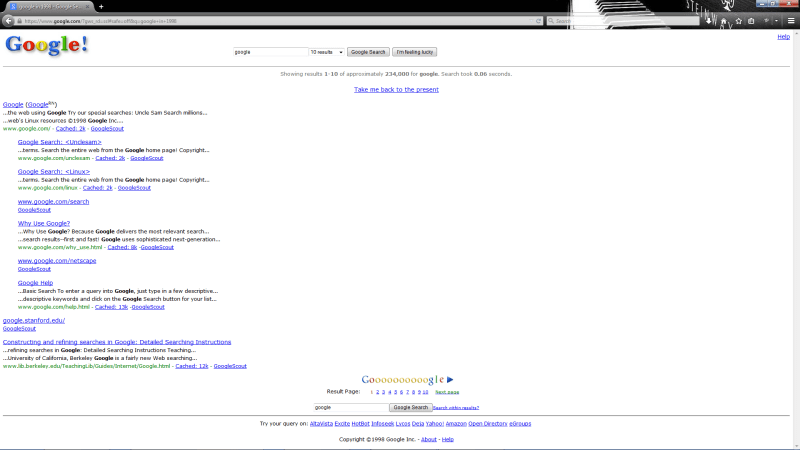This screenshot has width=800, height=450.
Task: Open 'Cached: 8k' for why_use.html
Action: pyautogui.click(x=122, y=247)
